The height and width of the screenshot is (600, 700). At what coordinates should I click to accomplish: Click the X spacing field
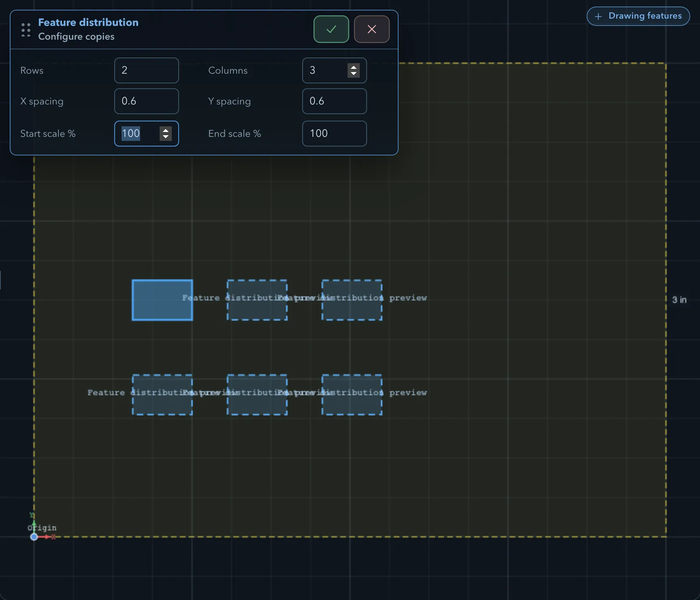(x=146, y=101)
